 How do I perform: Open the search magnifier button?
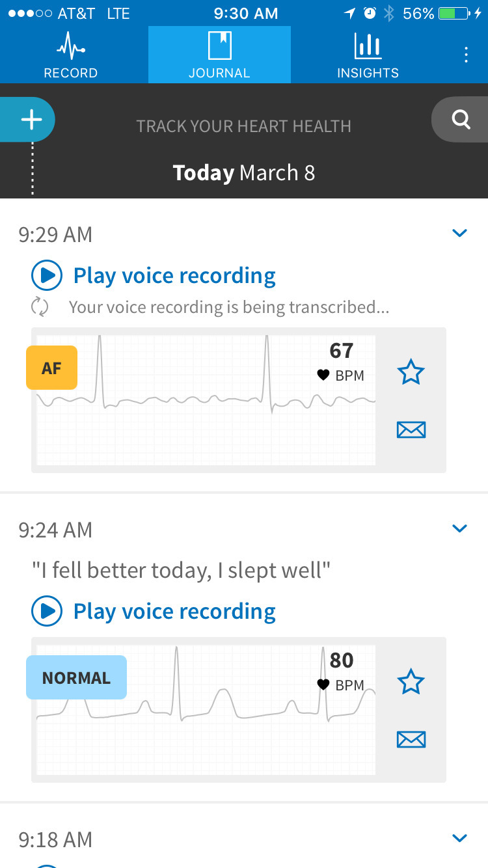click(461, 120)
